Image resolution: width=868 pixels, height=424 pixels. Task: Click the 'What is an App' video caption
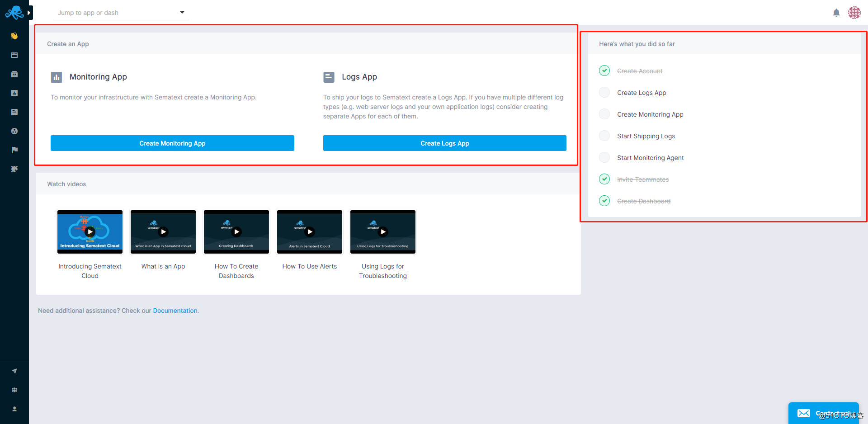pos(163,266)
